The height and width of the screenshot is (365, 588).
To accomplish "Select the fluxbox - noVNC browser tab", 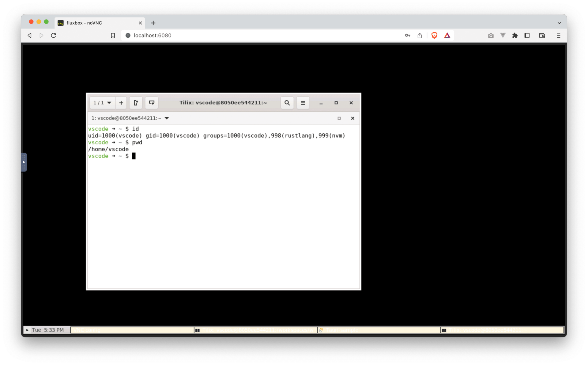I will [92, 23].
